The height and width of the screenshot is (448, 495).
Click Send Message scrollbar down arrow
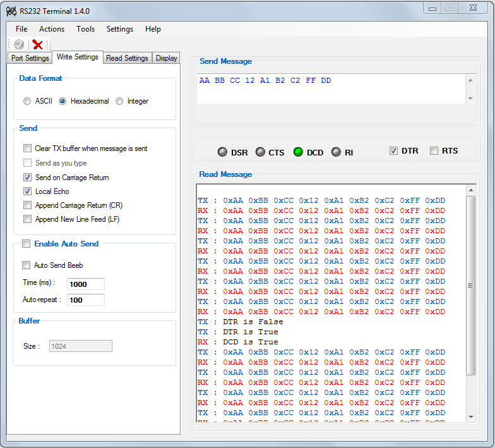(x=470, y=99)
